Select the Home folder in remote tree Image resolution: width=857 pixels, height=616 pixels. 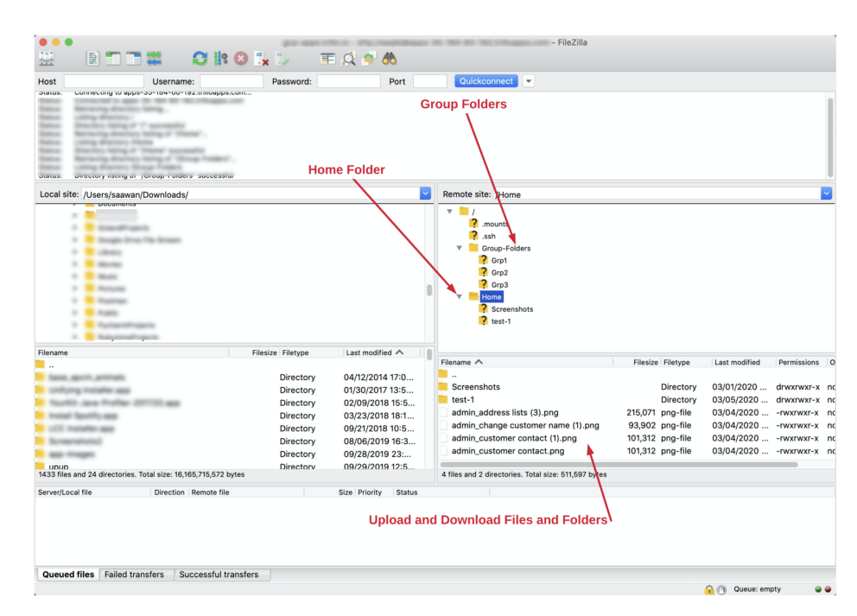(x=492, y=297)
